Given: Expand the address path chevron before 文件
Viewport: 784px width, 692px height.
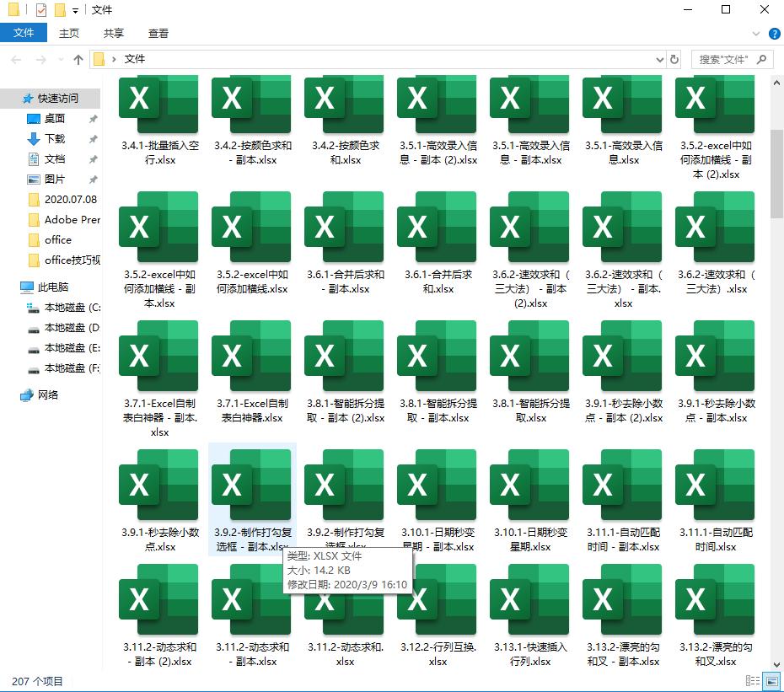Looking at the screenshot, I should 114,60.
